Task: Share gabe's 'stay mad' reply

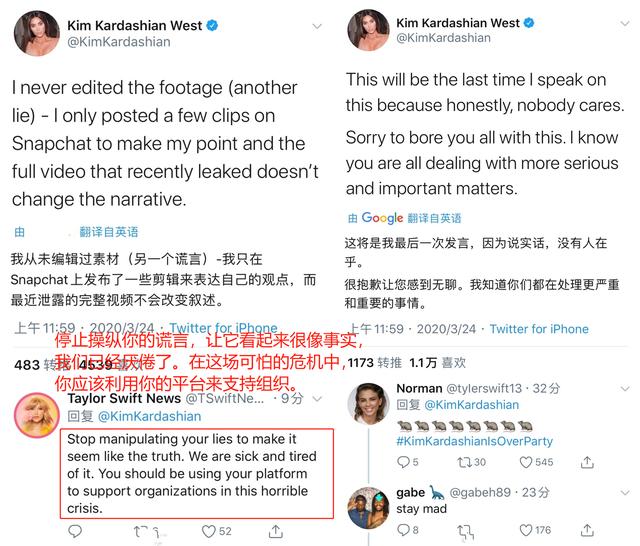Action: [x=587, y=530]
